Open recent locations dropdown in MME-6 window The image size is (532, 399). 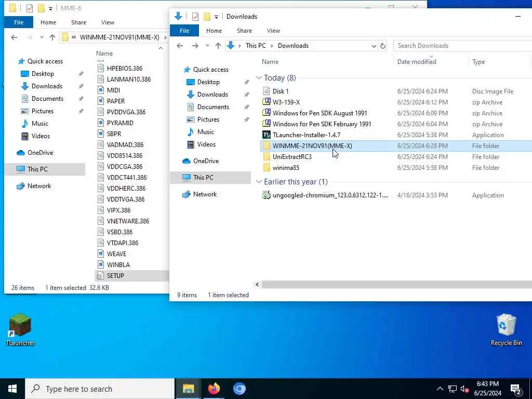[42, 37]
